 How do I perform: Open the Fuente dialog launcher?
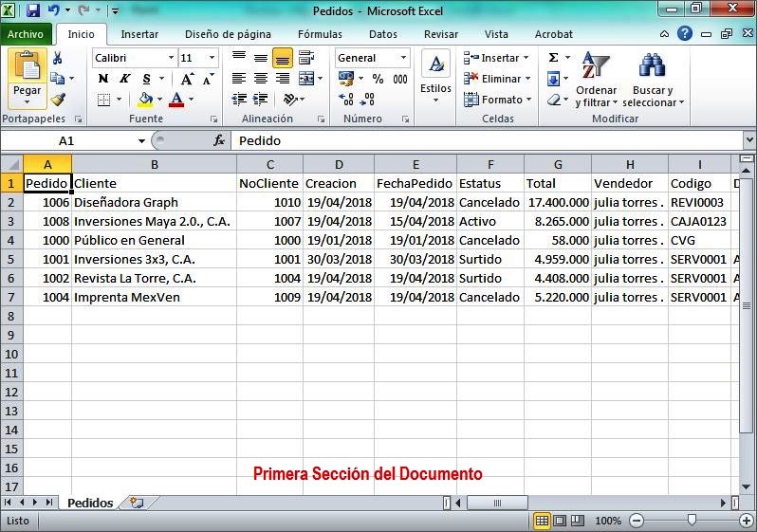click(x=213, y=119)
